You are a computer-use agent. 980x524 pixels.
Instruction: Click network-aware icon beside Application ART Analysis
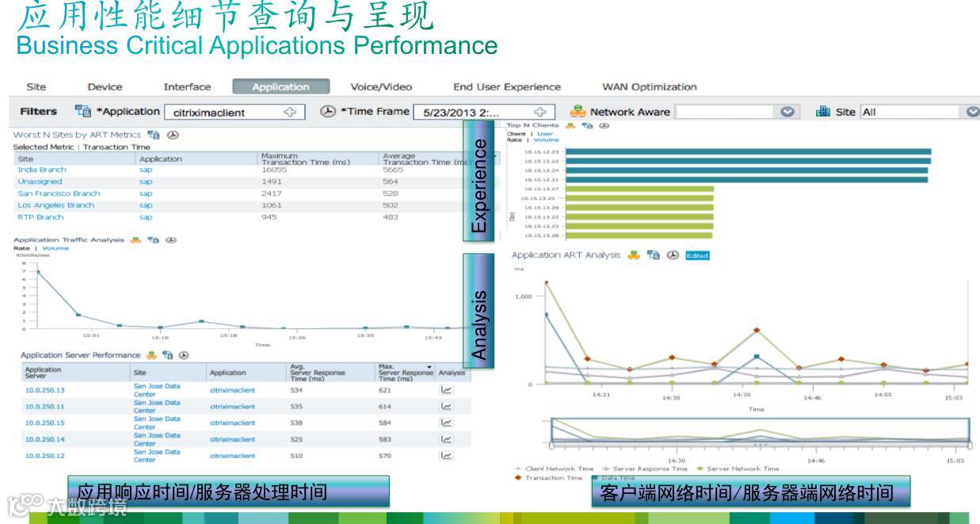tap(634, 255)
